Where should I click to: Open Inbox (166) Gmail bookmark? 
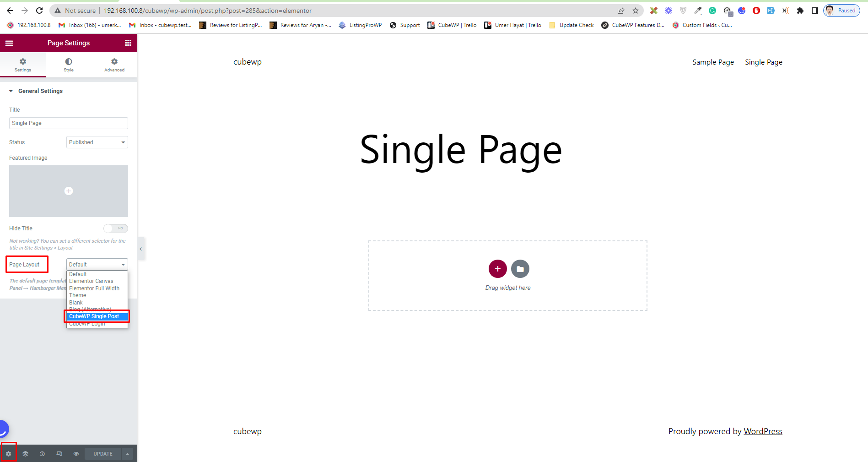90,25
